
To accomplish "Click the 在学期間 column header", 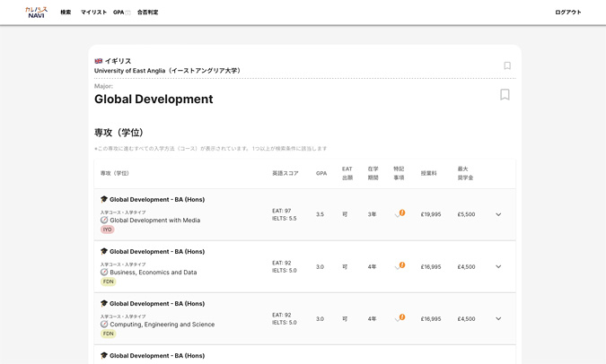I will tap(373, 173).
